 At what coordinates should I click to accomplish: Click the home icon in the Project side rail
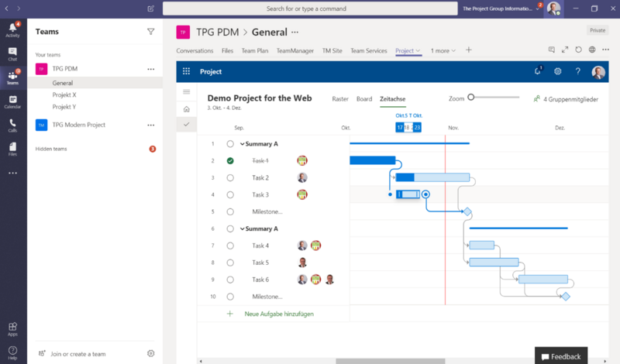[187, 109]
